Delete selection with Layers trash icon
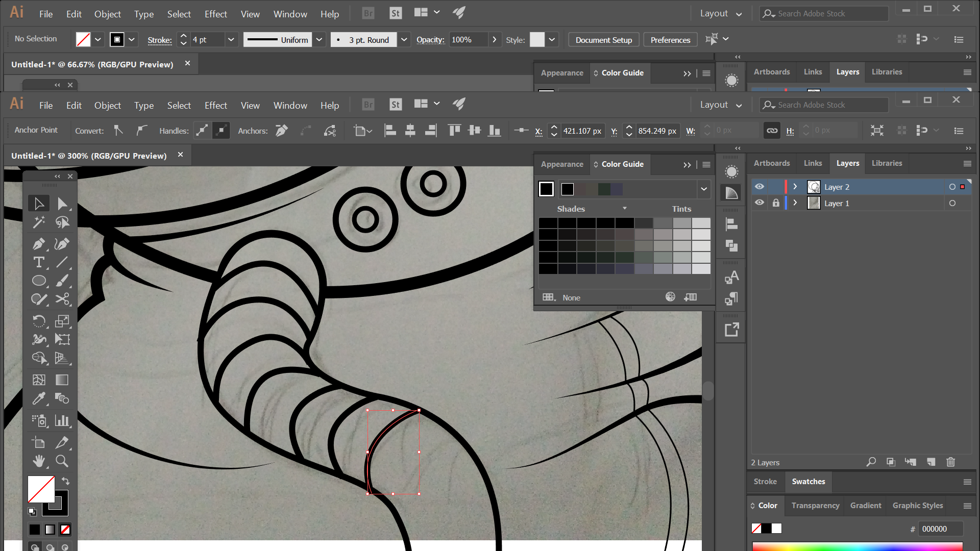This screenshot has height=551, width=980. point(950,462)
